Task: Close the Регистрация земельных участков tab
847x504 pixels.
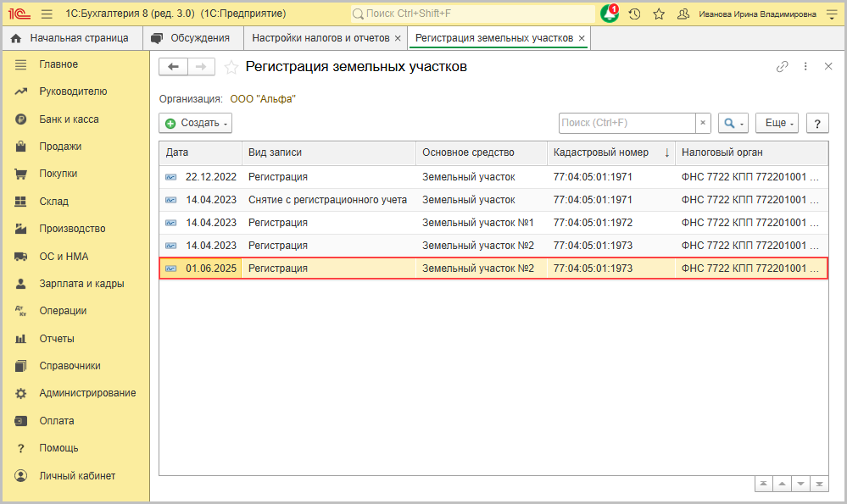Action: coord(582,38)
